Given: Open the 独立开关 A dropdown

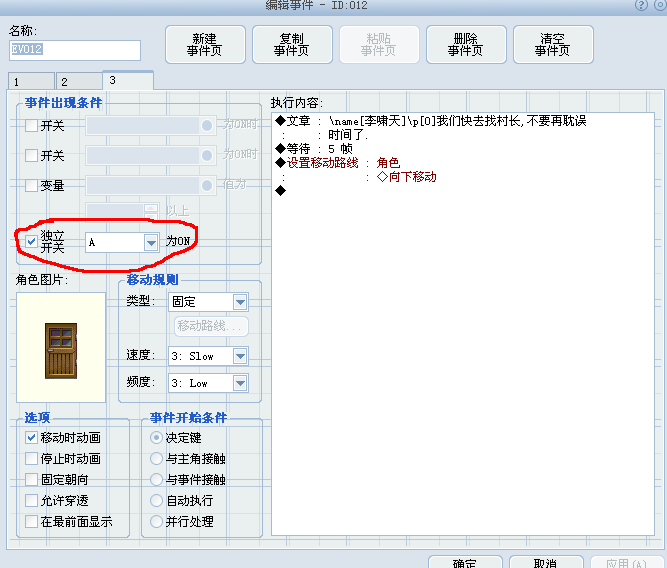Looking at the screenshot, I should click(123, 243).
